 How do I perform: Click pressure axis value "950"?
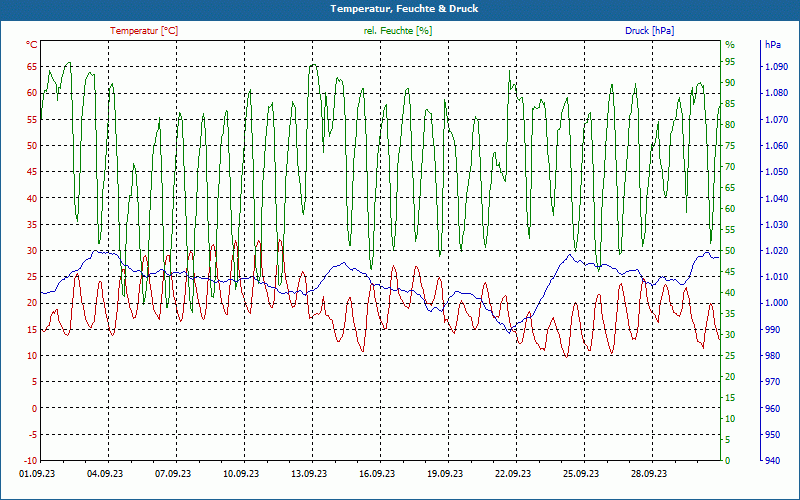[x=773, y=435]
